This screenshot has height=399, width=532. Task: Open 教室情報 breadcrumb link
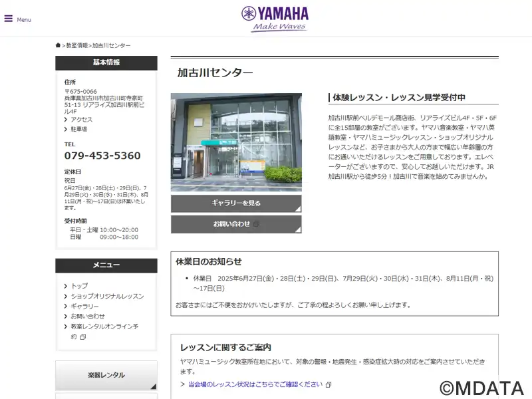[x=77, y=45]
